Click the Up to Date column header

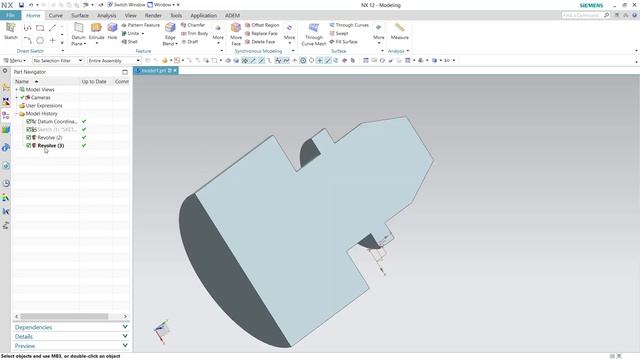click(94, 82)
